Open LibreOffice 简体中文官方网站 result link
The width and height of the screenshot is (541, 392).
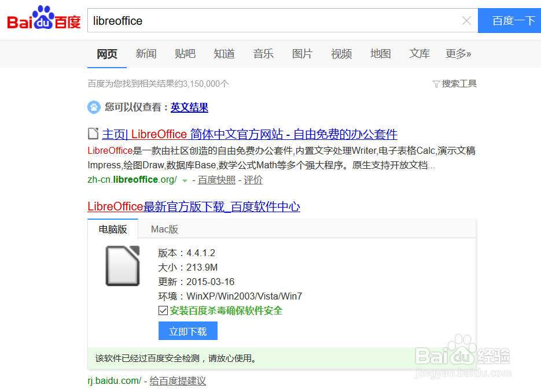250,134
